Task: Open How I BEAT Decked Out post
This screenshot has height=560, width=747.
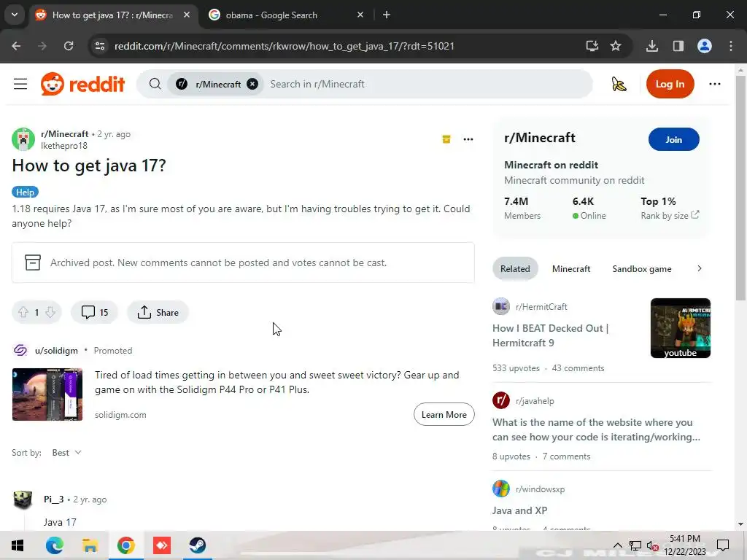Action: 550,335
